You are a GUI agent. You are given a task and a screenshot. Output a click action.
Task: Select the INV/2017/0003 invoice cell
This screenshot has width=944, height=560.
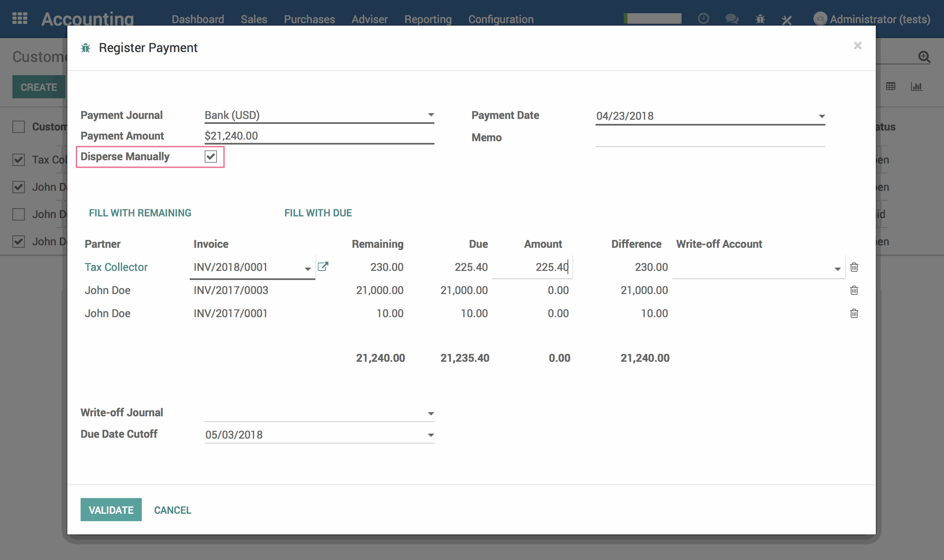(231, 290)
